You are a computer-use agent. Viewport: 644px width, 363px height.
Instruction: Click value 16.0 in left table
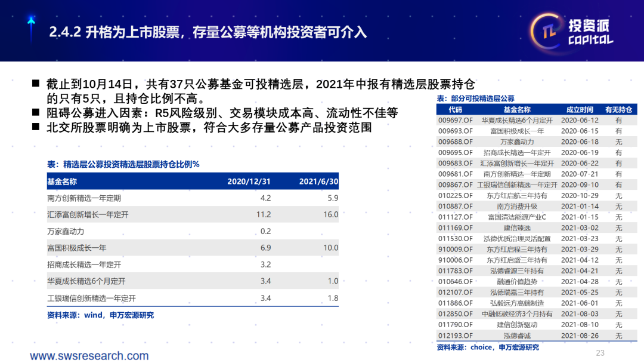330,214
